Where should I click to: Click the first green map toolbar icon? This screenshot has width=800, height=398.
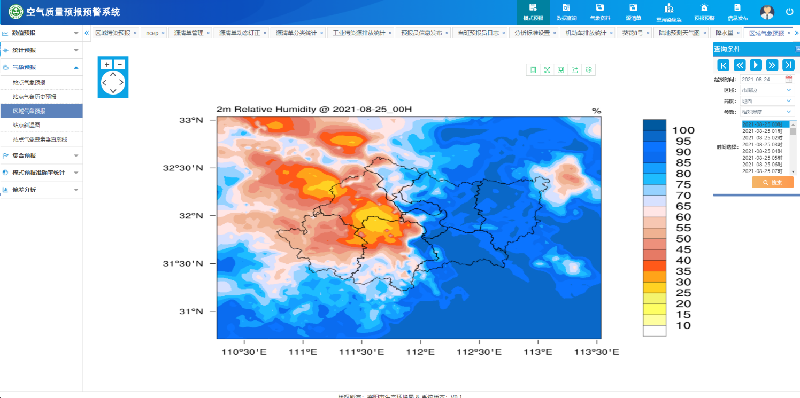pos(533,70)
